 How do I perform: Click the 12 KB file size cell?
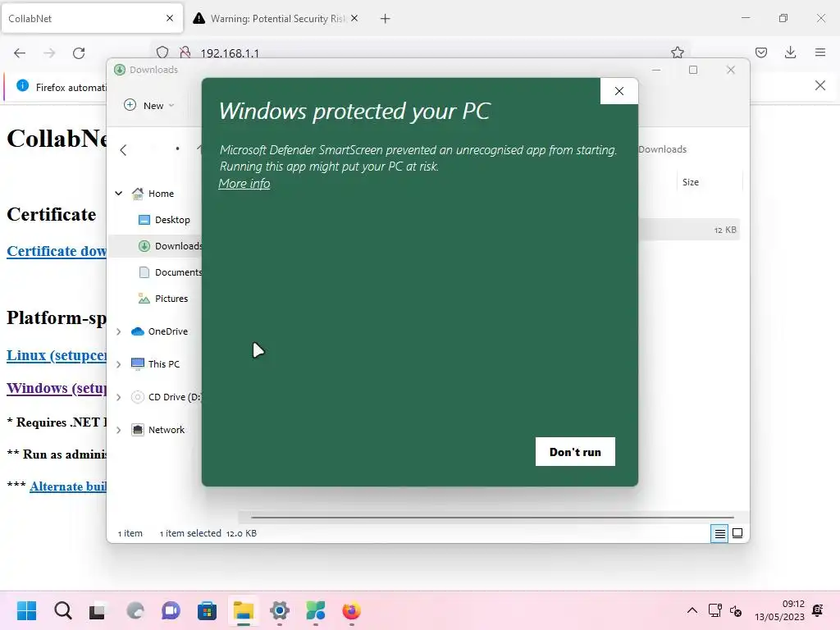click(x=725, y=230)
